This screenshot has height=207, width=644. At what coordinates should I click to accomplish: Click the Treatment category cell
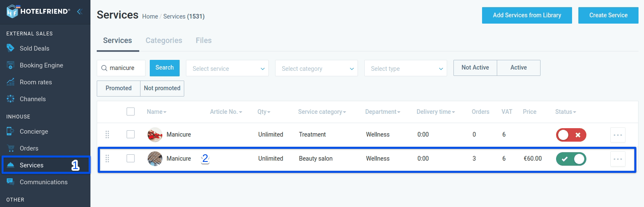point(313,134)
